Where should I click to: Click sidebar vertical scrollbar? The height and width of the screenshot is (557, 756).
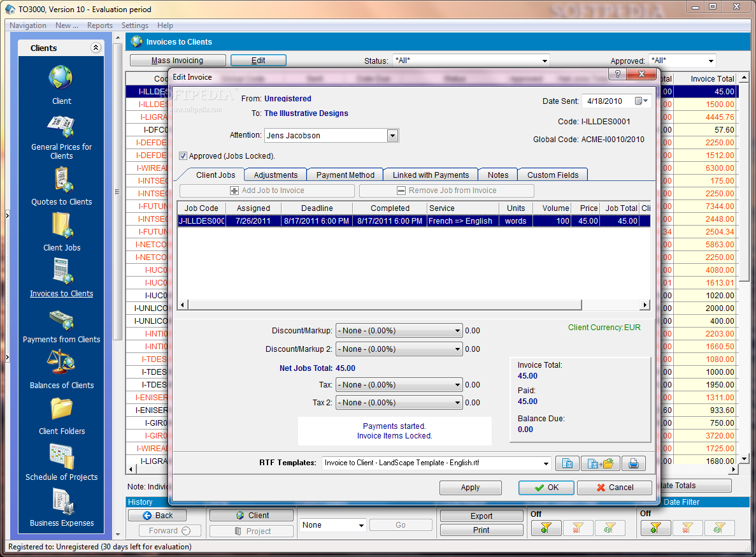118,191
